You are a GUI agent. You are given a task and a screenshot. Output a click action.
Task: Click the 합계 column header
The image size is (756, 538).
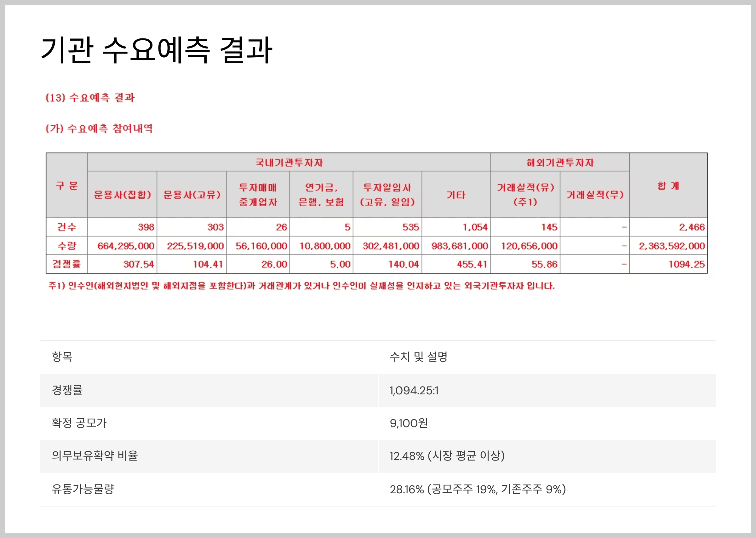pyautogui.click(x=668, y=186)
